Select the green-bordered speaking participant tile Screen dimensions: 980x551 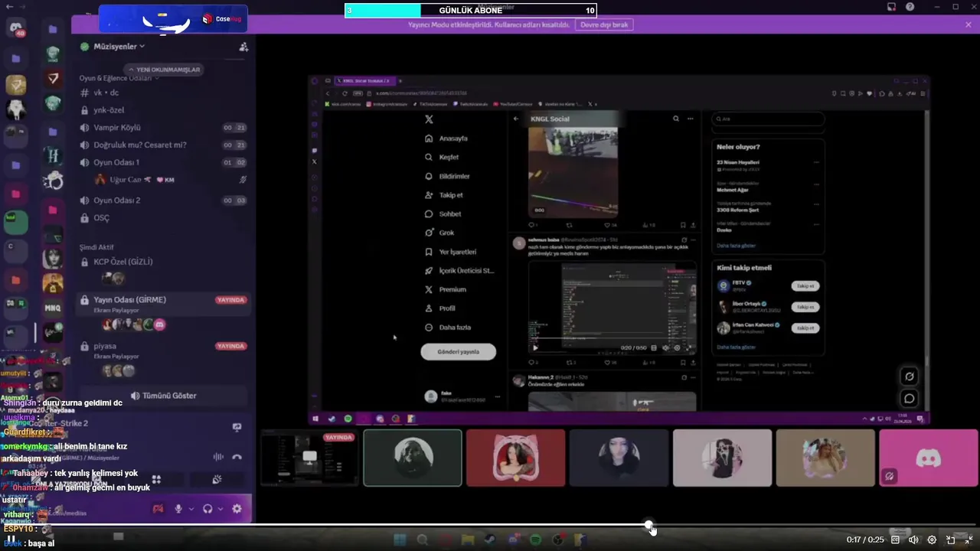point(413,458)
